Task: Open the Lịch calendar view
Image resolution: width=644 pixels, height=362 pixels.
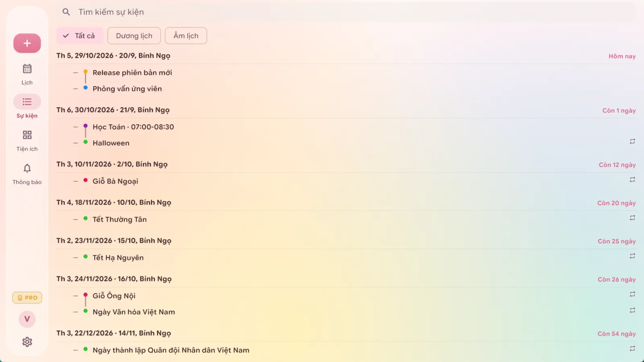Action: (x=27, y=74)
